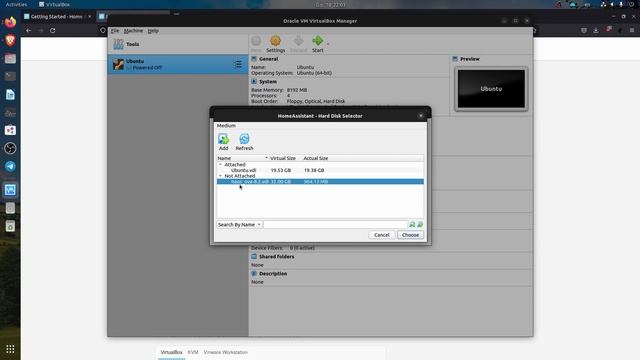Collapse the Attached group
The height and width of the screenshot is (360, 640).
pyautogui.click(x=220, y=164)
